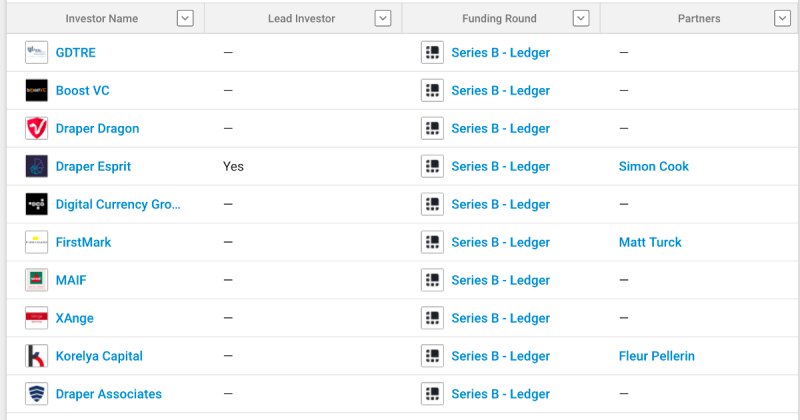Screen dimensions: 800x420
Task: Open the Simon Cook partner link
Action: coord(653,166)
